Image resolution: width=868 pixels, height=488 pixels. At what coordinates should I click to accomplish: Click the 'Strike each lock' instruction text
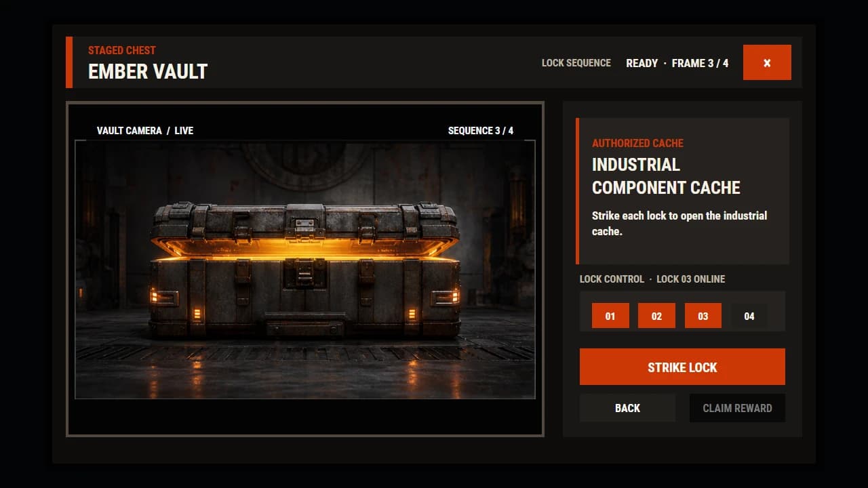[679, 224]
